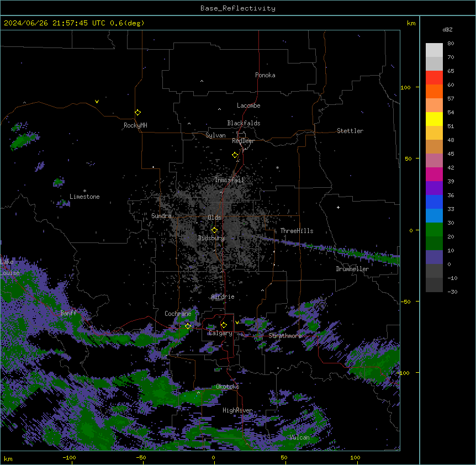
Task: Click the yellow diamond marker above RockyMH
Action: (137, 113)
